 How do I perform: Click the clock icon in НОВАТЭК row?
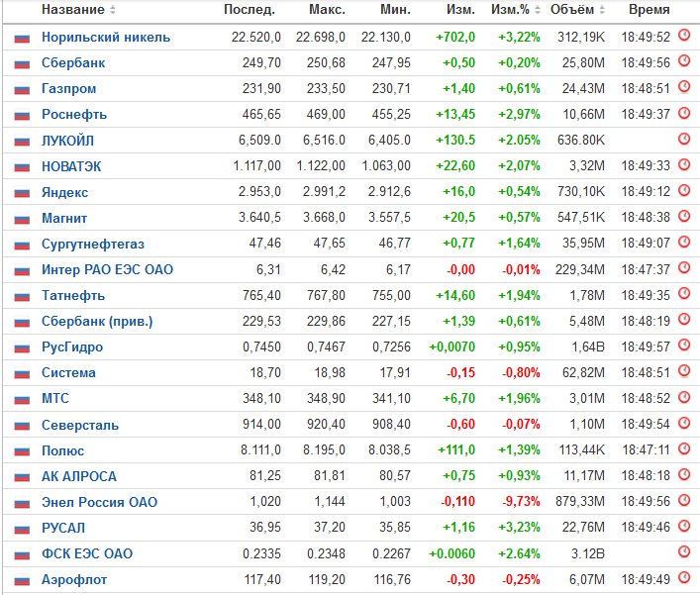tap(684, 164)
